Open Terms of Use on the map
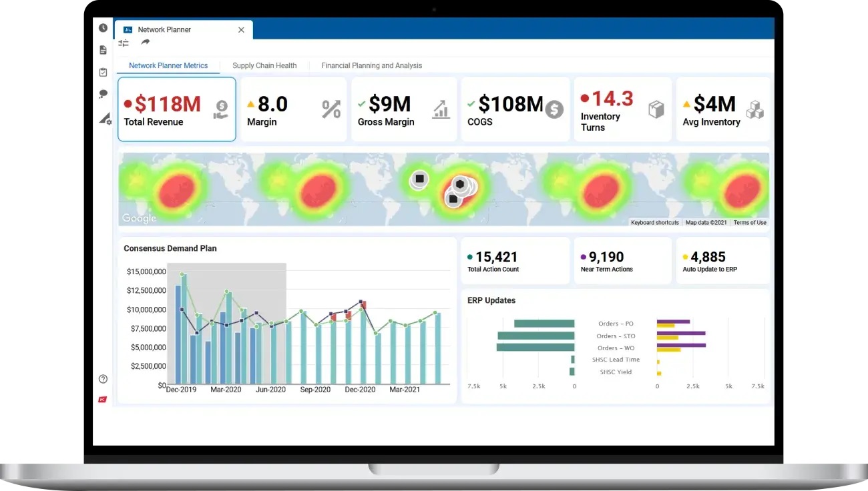This screenshot has height=491, width=868. (x=750, y=222)
